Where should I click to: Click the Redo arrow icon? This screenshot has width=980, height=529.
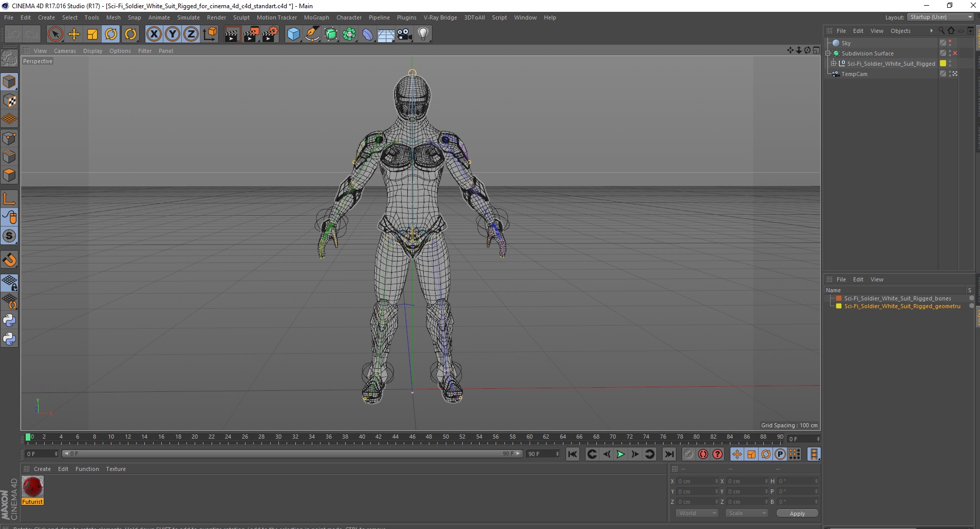click(32, 34)
